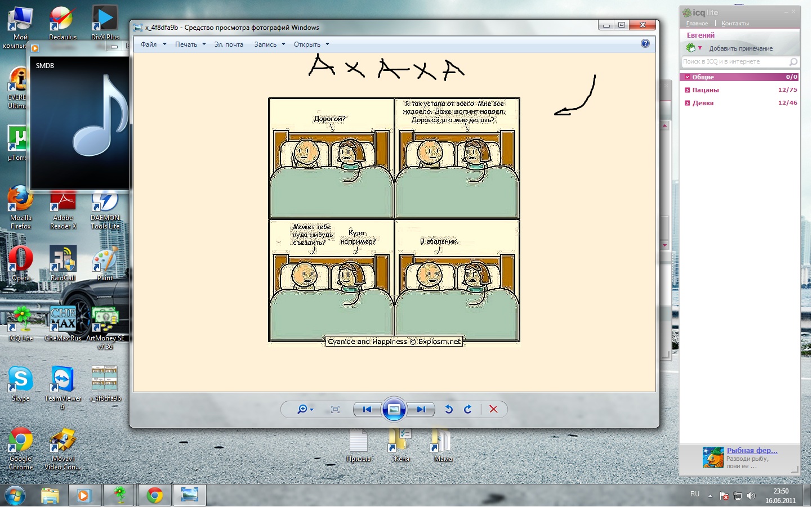Expand the Печать dropdown arrow
This screenshot has height=507, width=812.
pos(204,44)
